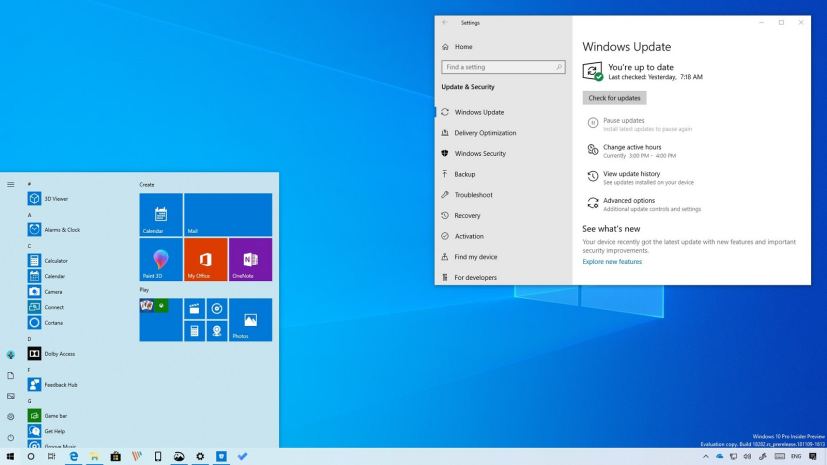The width and height of the screenshot is (827, 465).
Task: Open Windows Security in the sidebar
Action: point(503,153)
